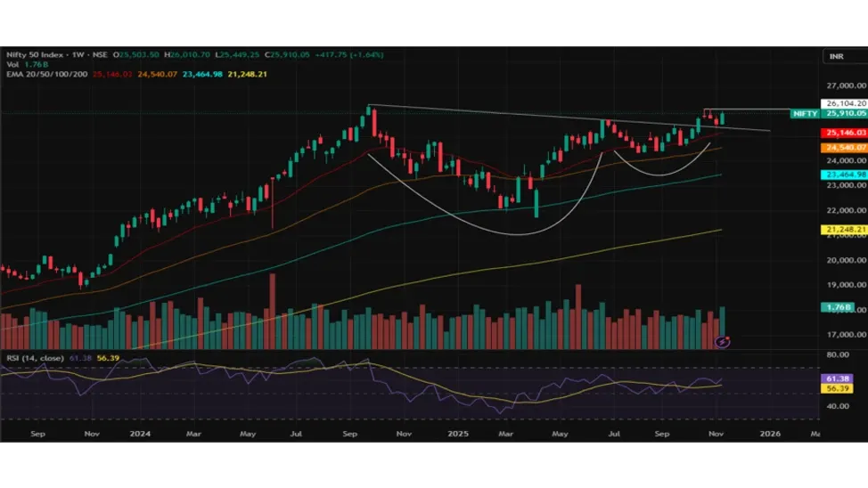The height and width of the screenshot is (488, 868).
Task: Click the yellow 56.39 RSI average tag
Action: (x=838, y=388)
